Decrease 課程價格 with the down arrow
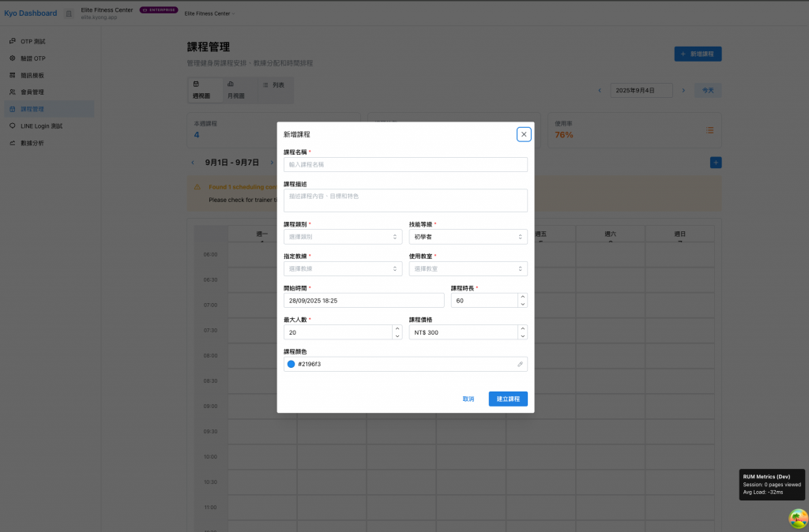809x532 pixels. (x=523, y=336)
